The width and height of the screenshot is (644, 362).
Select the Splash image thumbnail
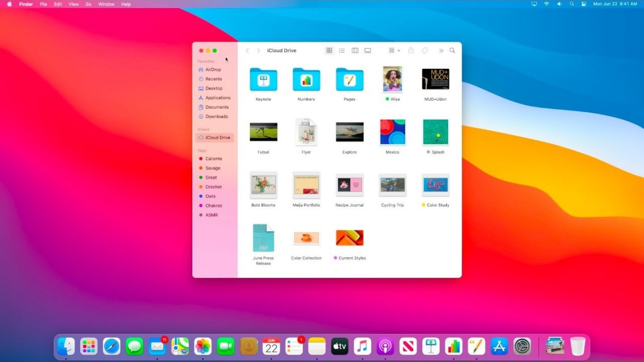[x=436, y=132]
